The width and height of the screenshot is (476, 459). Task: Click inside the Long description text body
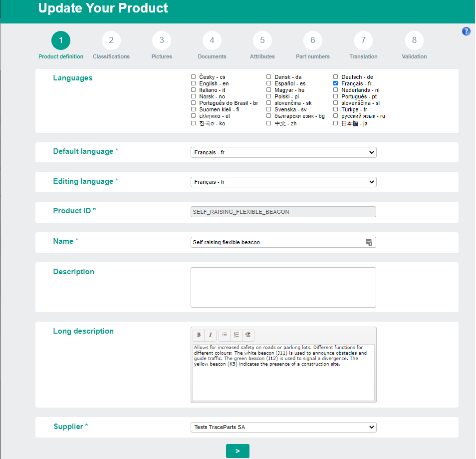click(x=283, y=380)
